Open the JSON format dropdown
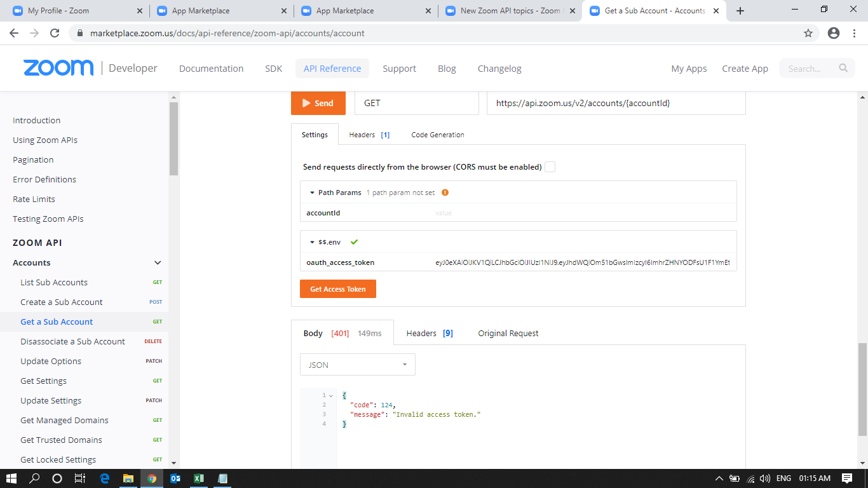Screen dimensions: 868x488 click(x=358, y=365)
